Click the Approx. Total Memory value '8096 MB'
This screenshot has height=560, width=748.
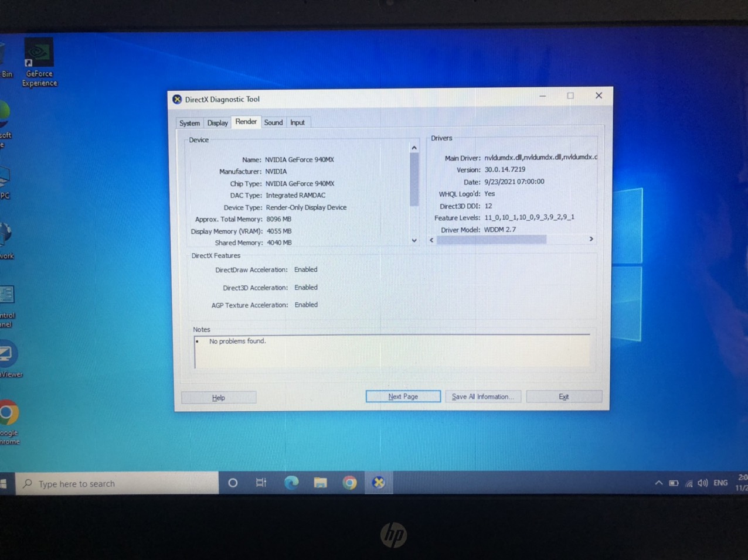tap(279, 219)
